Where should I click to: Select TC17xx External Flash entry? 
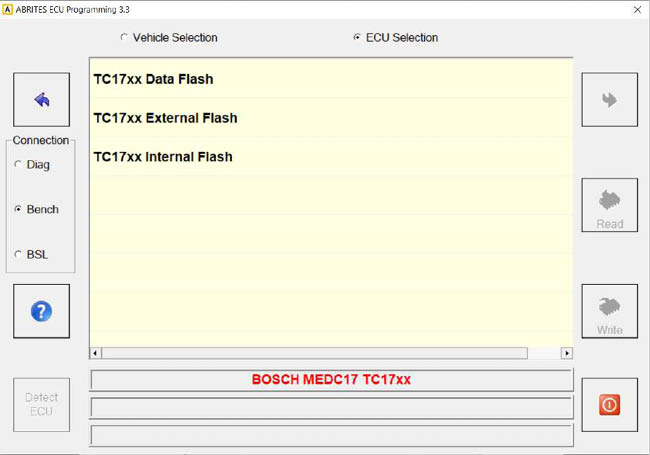(x=165, y=118)
